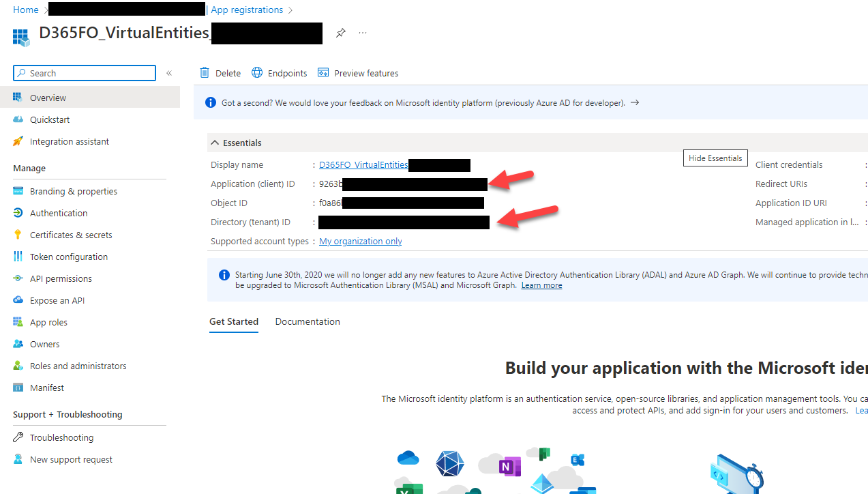Click the Certificates & secrets key icon
Viewport: 868px width, 494px height.
(18, 235)
